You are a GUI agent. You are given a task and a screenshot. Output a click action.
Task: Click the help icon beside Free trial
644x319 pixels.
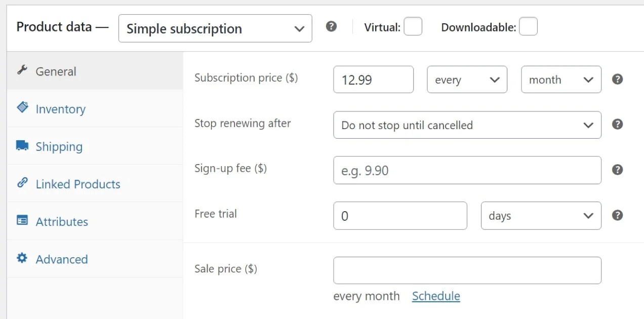[x=617, y=215]
